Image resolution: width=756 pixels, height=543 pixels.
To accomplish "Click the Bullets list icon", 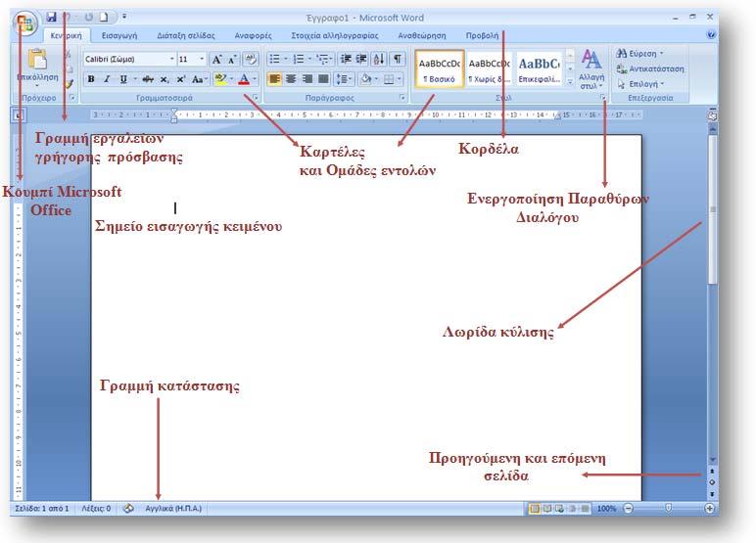I will click(x=275, y=59).
